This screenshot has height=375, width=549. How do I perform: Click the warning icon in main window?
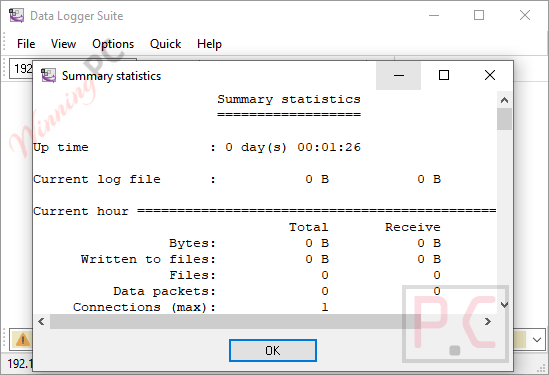(x=23, y=340)
